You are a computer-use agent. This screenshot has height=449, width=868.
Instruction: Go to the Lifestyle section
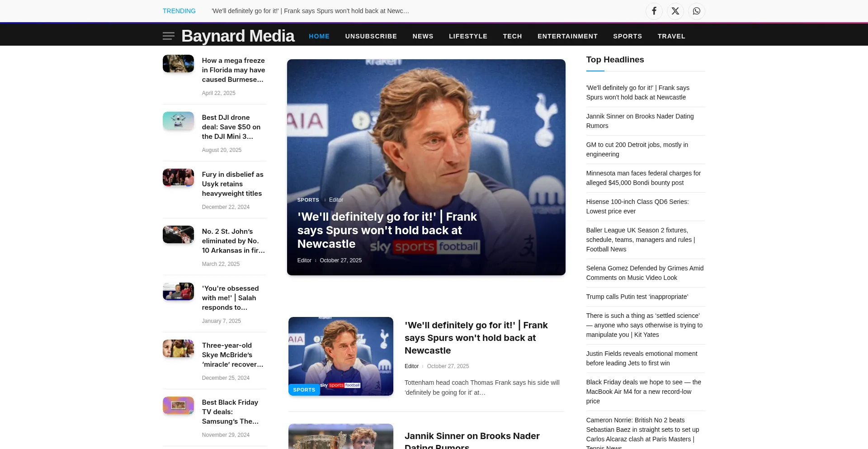pos(468,36)
